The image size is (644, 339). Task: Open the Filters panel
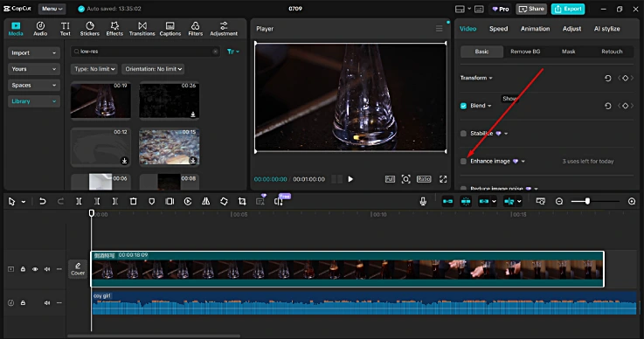click(196, 29)
